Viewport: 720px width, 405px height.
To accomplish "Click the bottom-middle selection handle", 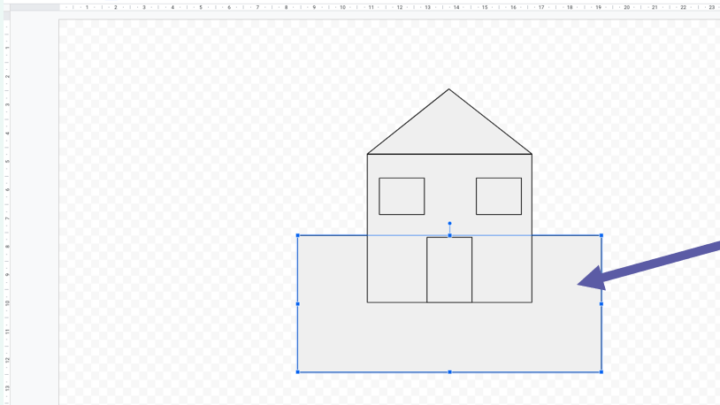I will tap(450, 372).
